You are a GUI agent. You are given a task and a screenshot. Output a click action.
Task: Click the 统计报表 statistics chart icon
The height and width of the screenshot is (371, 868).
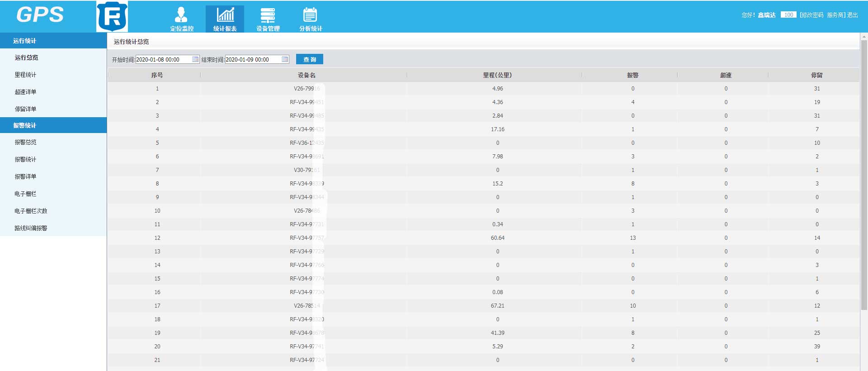tap(225, 15)
